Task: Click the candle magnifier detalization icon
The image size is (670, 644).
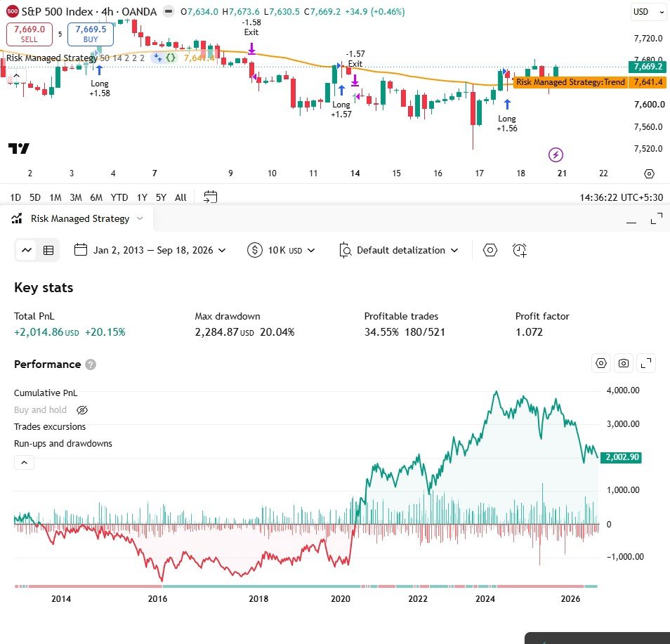Action: (x=345, y=250)
